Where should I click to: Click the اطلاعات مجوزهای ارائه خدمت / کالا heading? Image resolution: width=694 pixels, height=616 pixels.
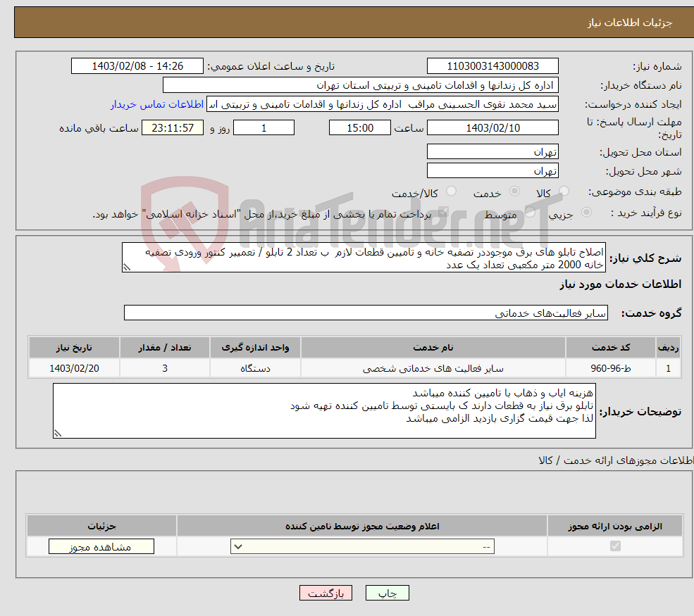616,460
